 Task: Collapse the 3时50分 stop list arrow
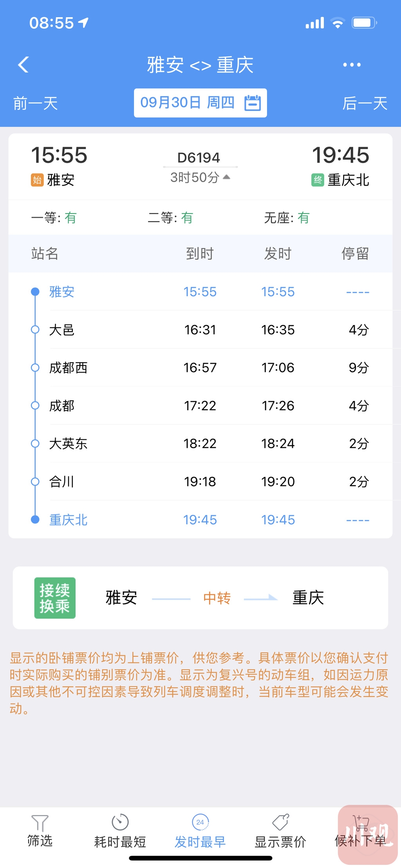tap(226, 177)
